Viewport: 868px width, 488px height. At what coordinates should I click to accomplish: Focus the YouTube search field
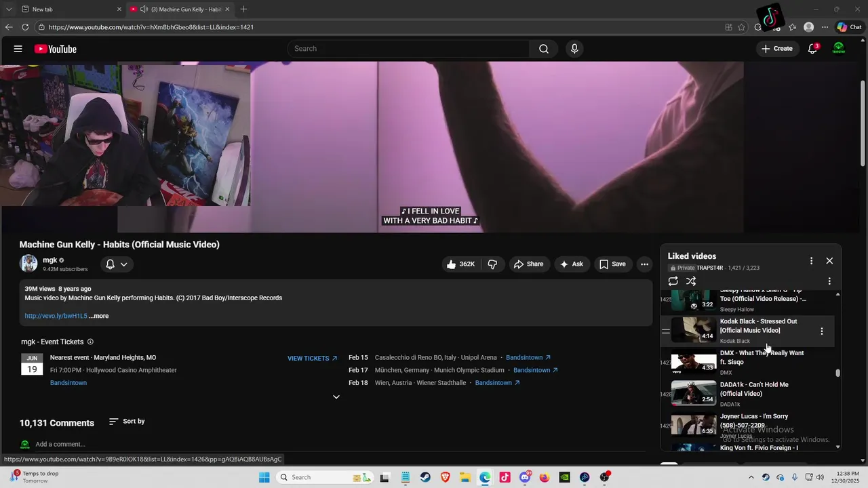point(408,49)
